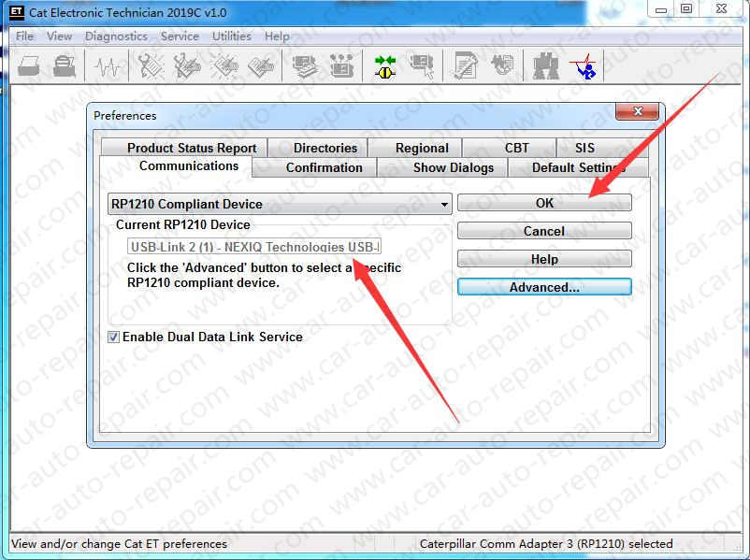Click the Logged Diagnostic Codes icon
Image resolution: width=750 pixels, height=560 pixels.
tap(187, 66)
